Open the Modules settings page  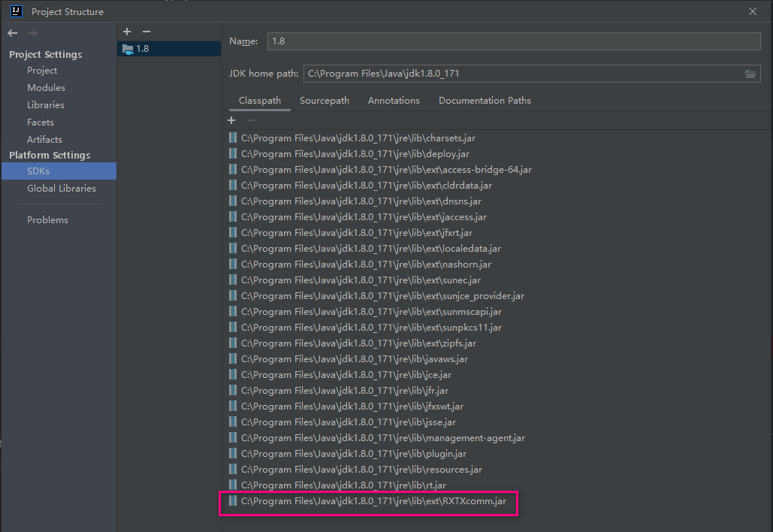[46, 88]
